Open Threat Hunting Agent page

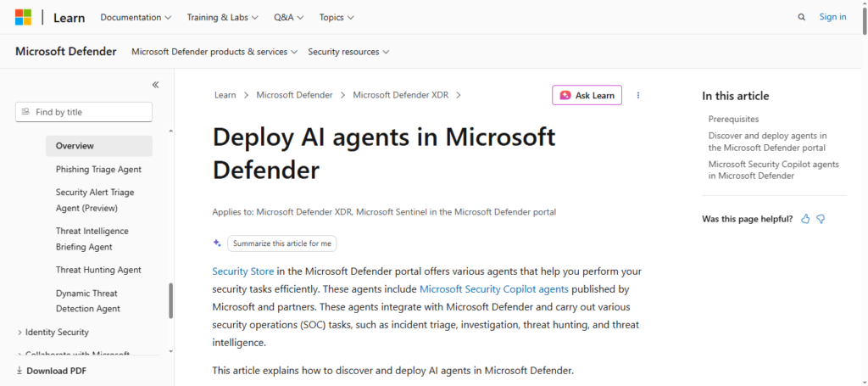pos(98,270)
